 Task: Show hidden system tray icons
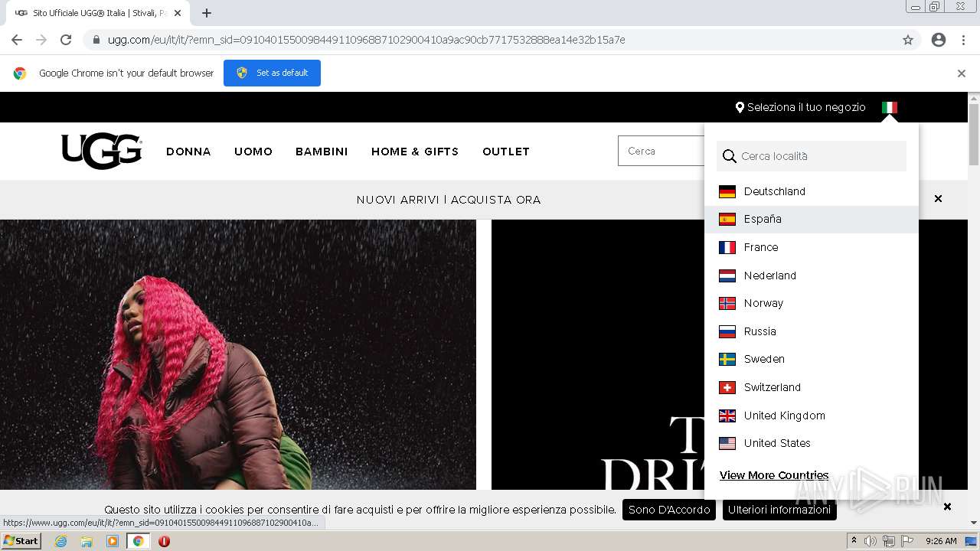coord(854,541)
